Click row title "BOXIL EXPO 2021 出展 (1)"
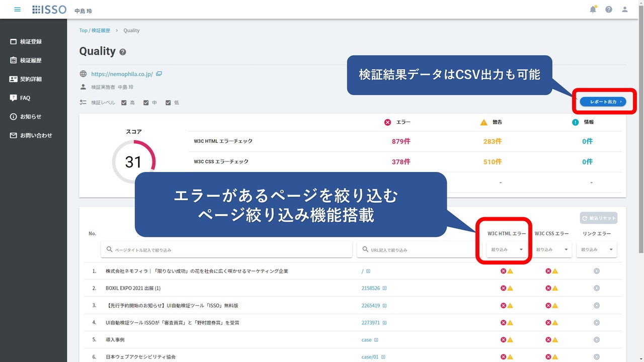 point(133,289)
